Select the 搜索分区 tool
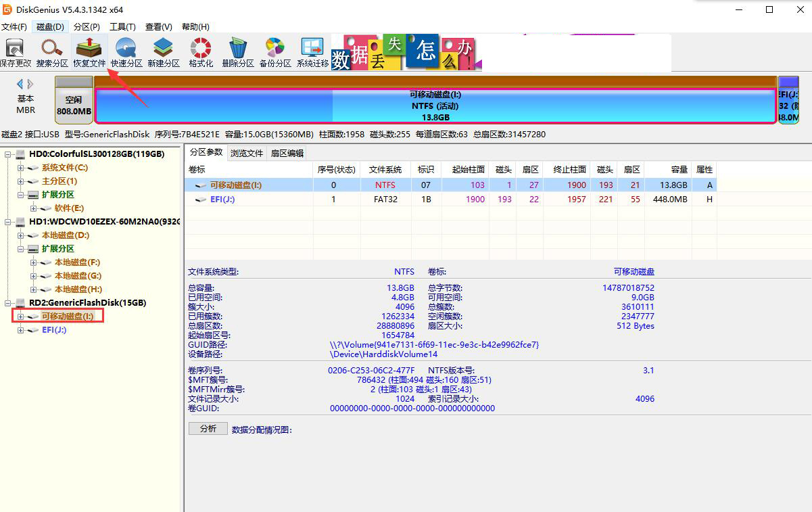The image size is (812, 512). [x=53, y=51]
